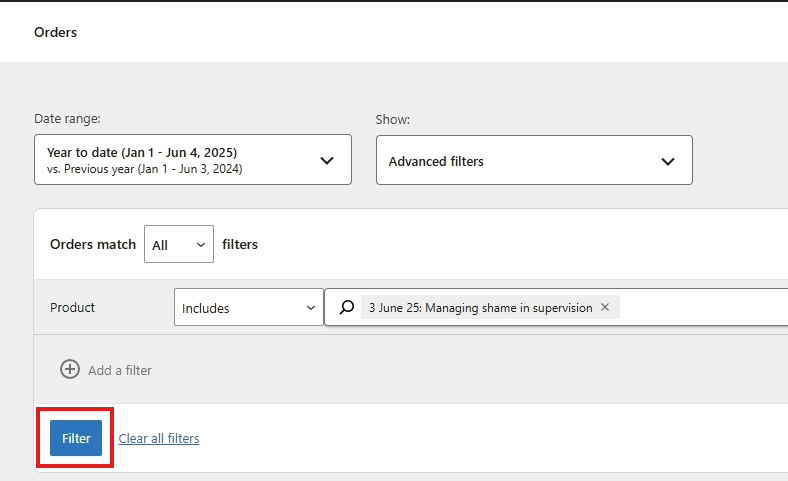The width and height of the screenshot is (788, 481).
Task: Click the Product filter label
Action: coord(72,308)
